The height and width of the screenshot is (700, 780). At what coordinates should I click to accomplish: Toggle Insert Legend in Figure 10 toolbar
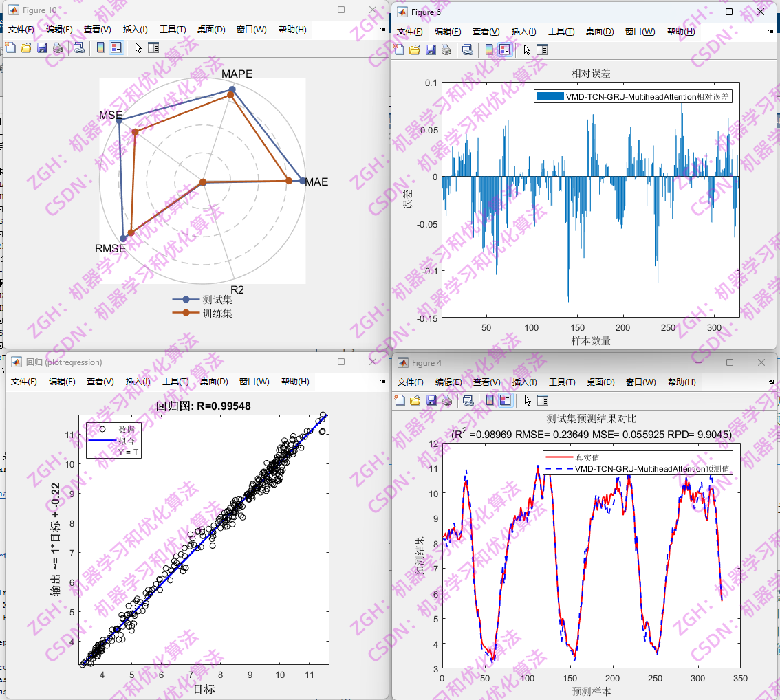coord(116,47)
